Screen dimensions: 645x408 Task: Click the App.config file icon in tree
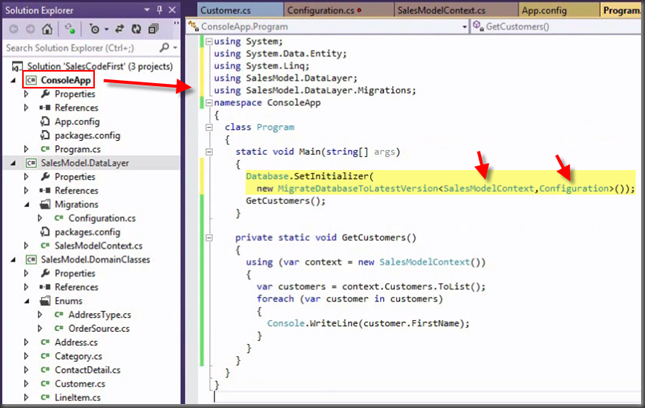45,121
